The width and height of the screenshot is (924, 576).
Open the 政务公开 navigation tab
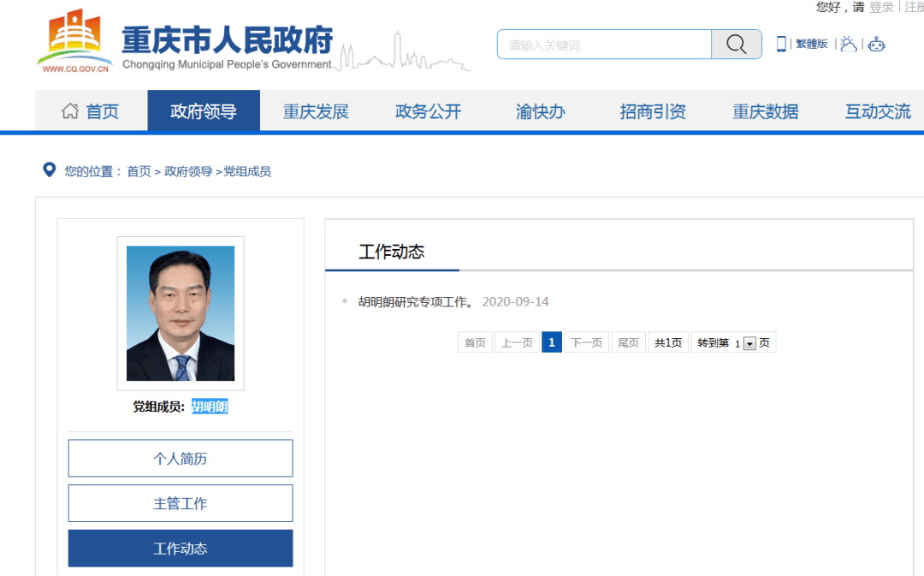click(428, 111)
